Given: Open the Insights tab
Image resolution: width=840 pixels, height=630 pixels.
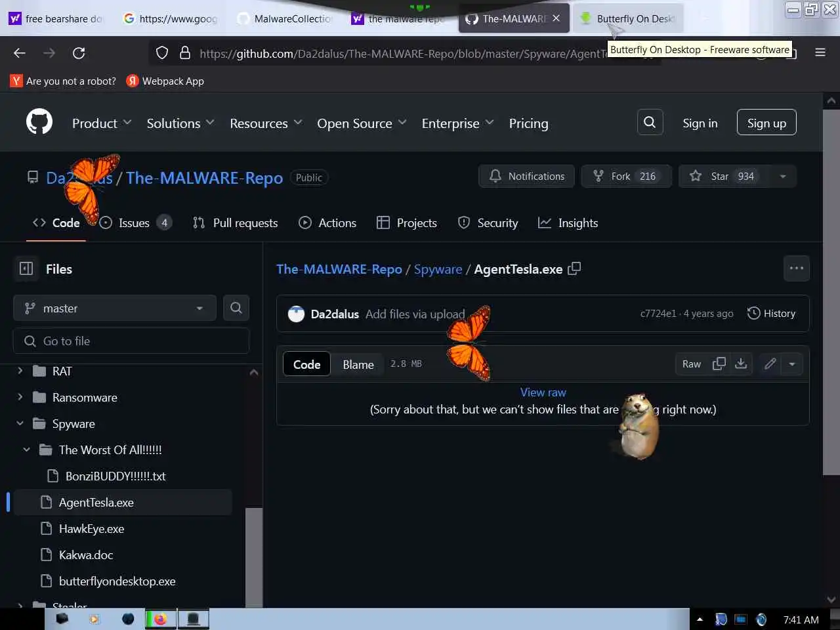Looking at the screenshot, I should point(568,223).
